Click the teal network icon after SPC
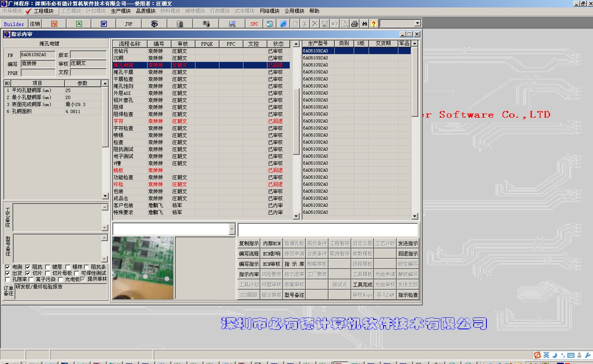Viewport: 593px width, 364px height. tap(269, 24)
